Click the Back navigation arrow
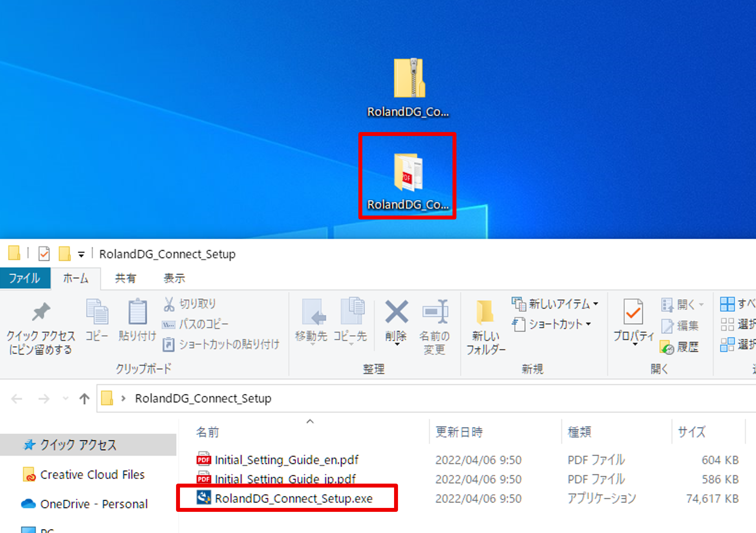Viewport: 756px width, 533px height. [17, 399]
